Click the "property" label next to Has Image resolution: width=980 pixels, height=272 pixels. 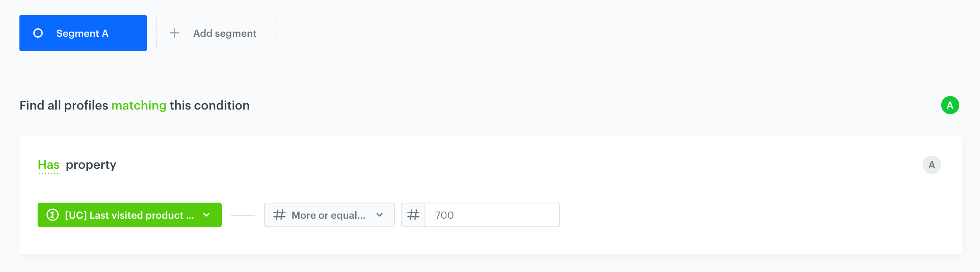pyautogui.click(x=91, y=165)
